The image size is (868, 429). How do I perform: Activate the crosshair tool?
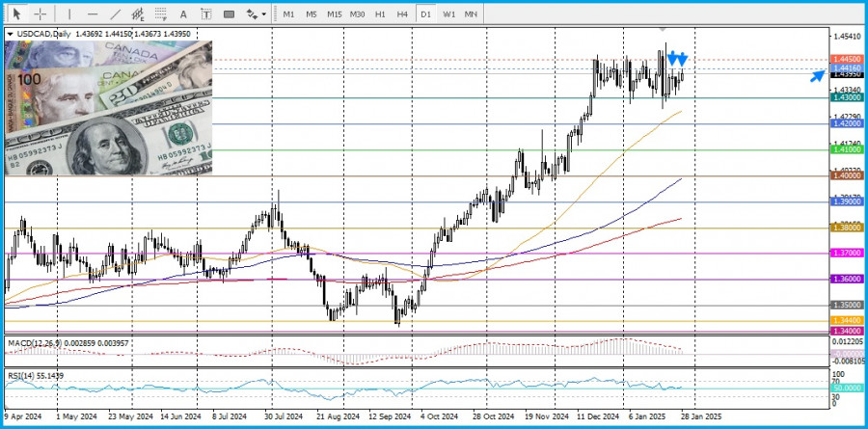tap(41, 14)
